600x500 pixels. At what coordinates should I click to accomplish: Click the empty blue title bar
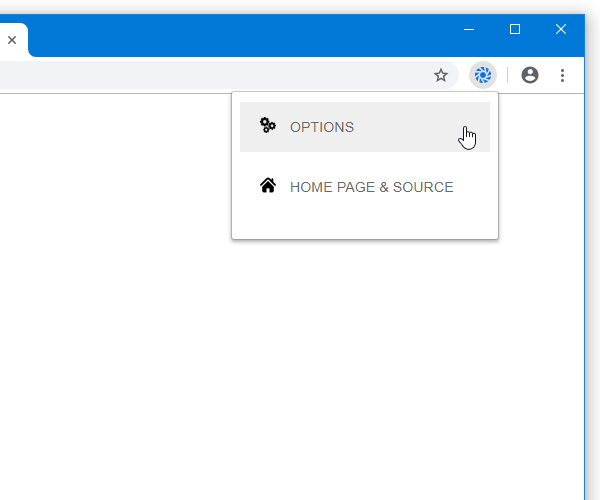(x=245, y=35)
